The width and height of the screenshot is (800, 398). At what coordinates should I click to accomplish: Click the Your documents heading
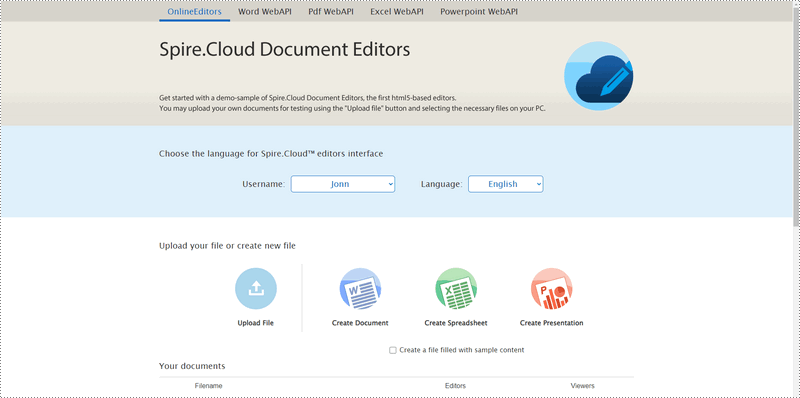point(192,366)
